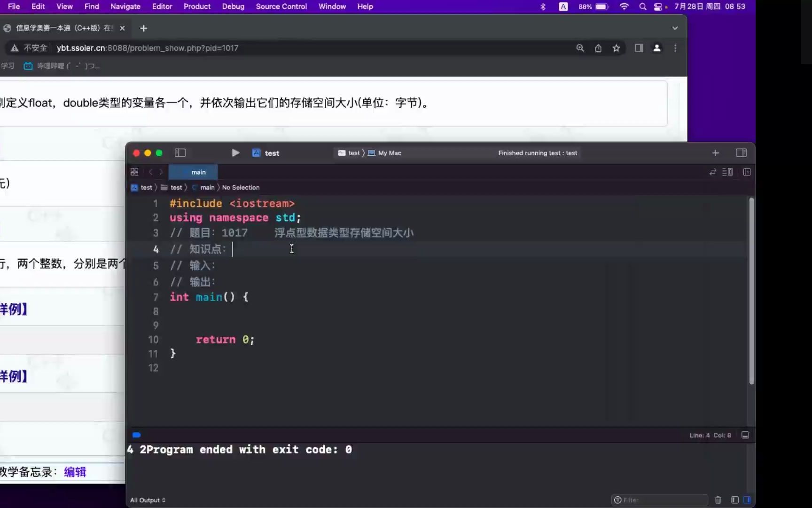Toggle the console split pane blue icon
Image resolution: width=812 pixels, height=508 pixels.
click(747, 500)
